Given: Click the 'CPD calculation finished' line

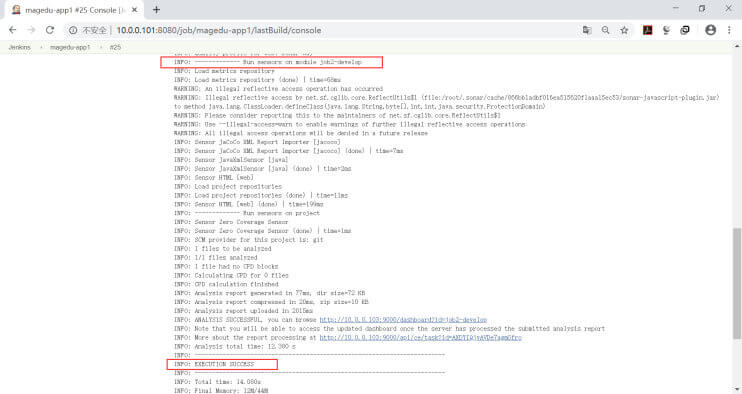Looking at the screenshot, I should [226, 284].
